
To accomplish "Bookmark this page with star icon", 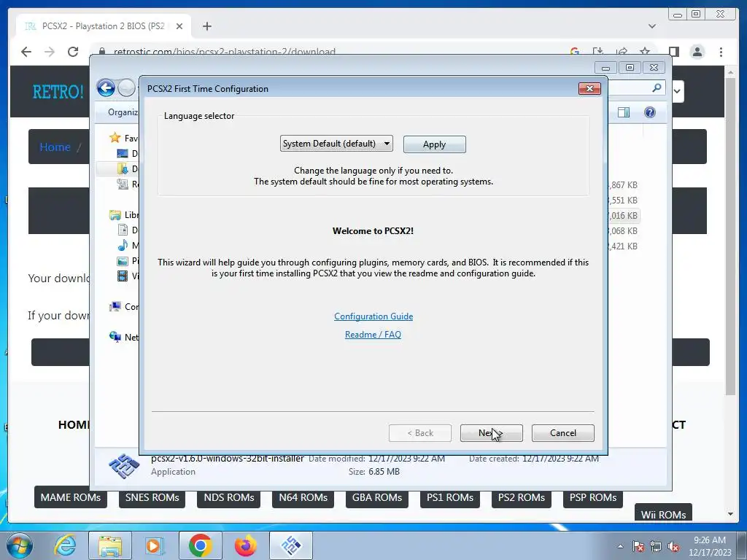I will click(645, 51).
